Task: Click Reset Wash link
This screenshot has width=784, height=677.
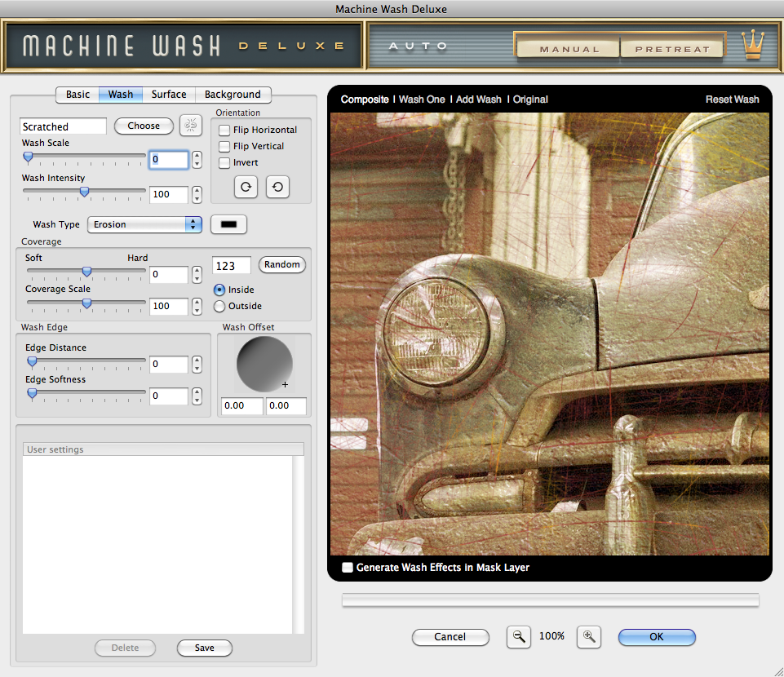Action: click(732, 100)
